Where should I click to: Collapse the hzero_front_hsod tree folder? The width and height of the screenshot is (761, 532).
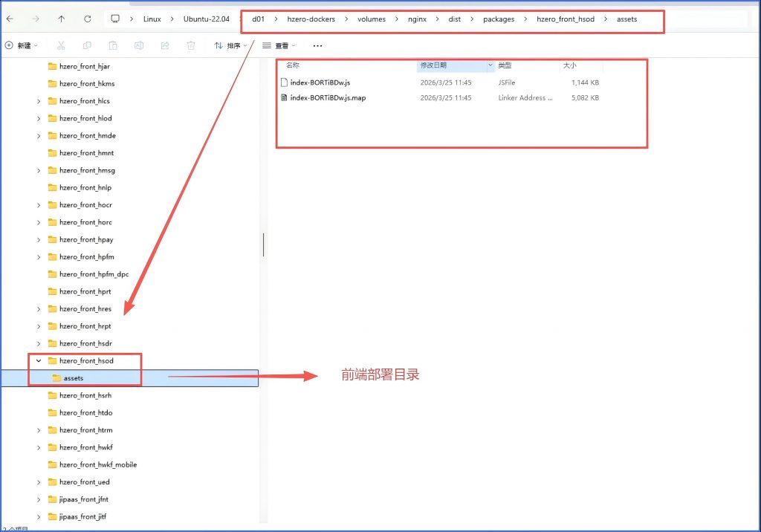coord(39,361)
